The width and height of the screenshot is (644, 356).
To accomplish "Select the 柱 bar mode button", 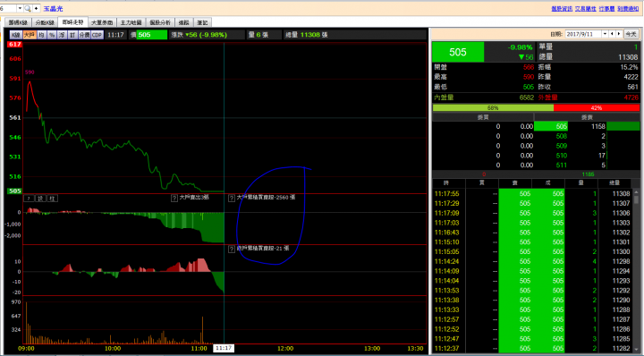I will (x=52, y=199).
